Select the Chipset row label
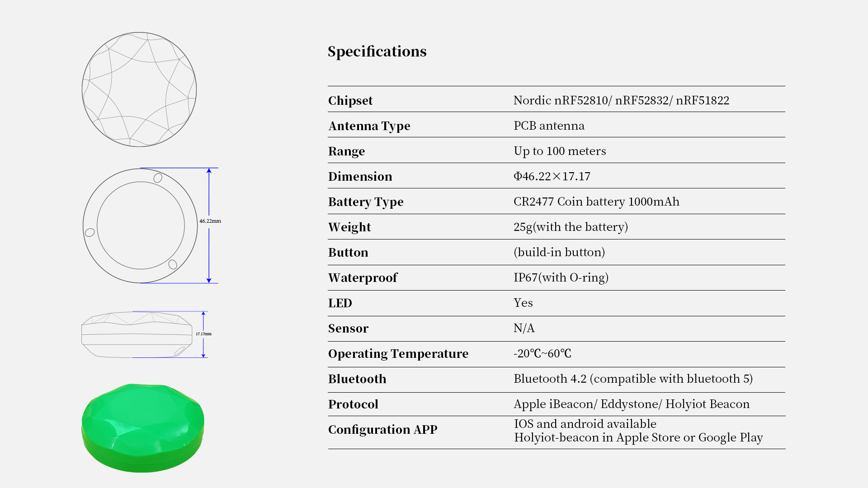This screenshot has height=488, width=868. coord(350,100)
